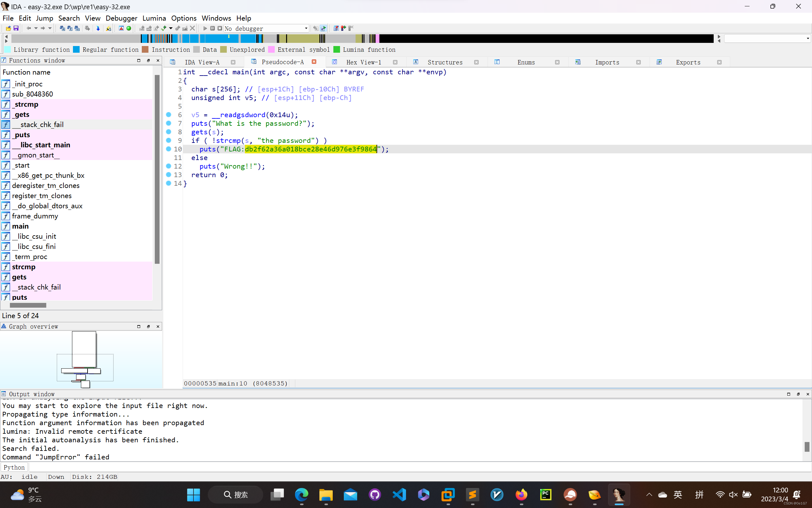Open the File menu
This screenshot has width=812, height=508.
click(x=8, y=18)
